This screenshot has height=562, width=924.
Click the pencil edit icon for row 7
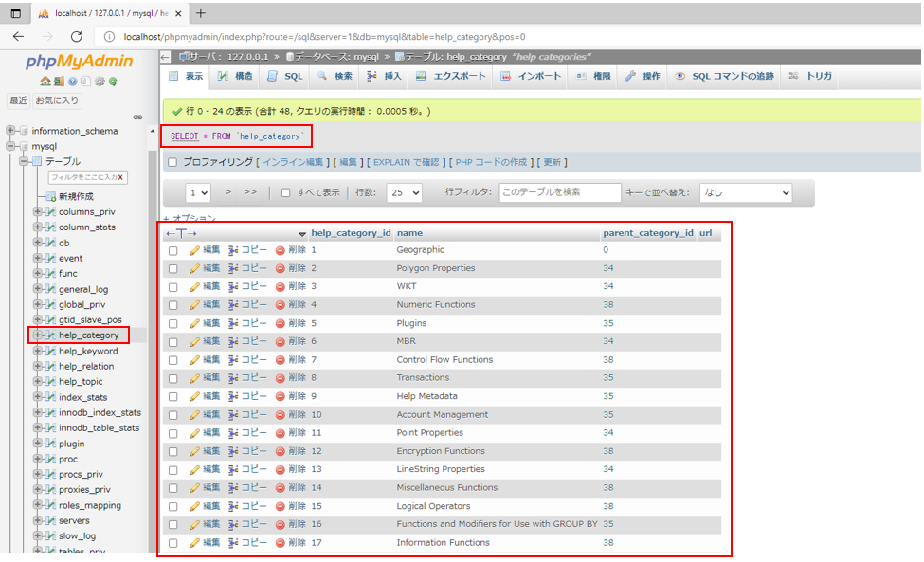(194, 360)
